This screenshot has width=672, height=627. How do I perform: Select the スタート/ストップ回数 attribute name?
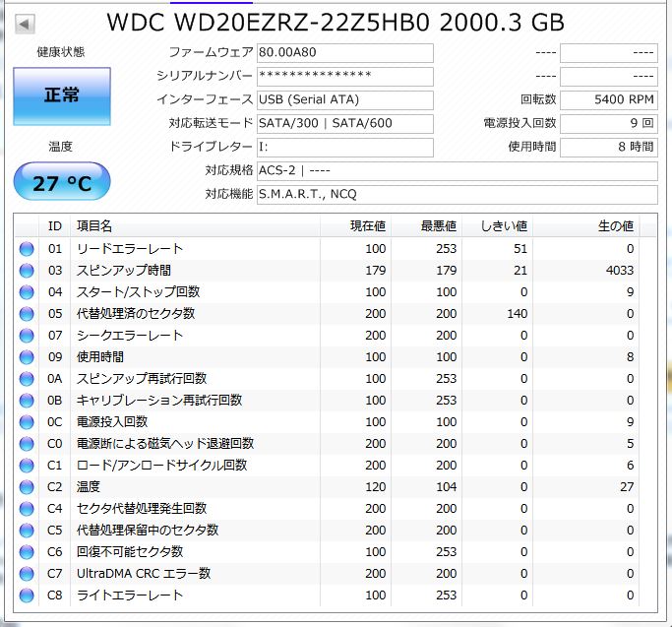[x=139, y=292]
